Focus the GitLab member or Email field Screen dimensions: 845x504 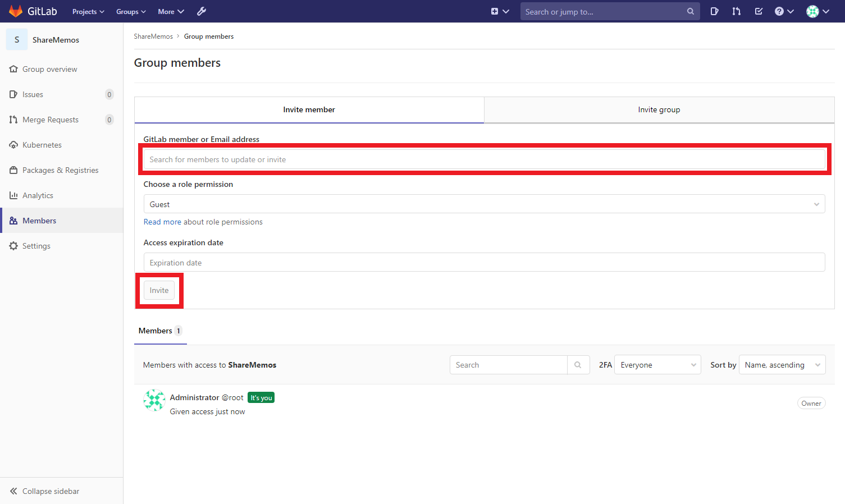(x=484, y=159)
